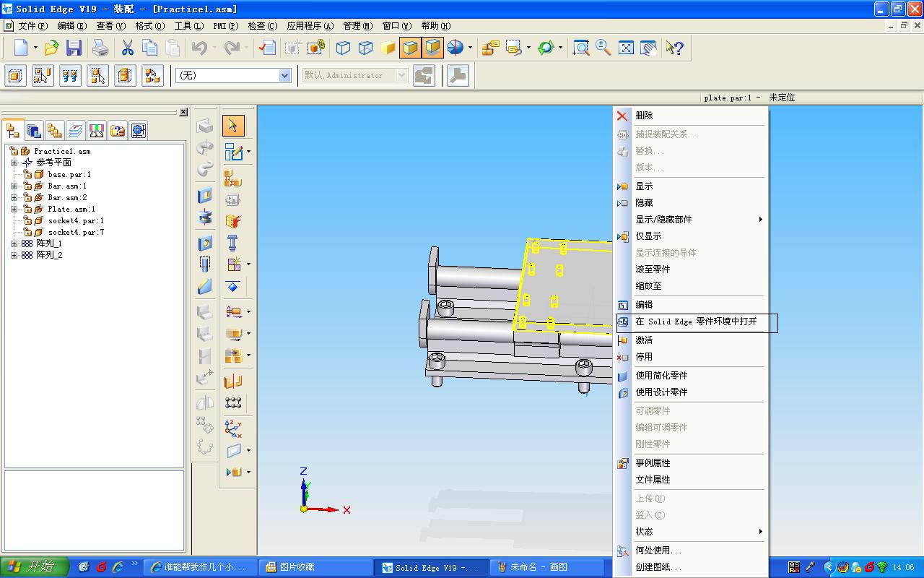Activate the pan hand tool
The height and width of the screenshot is (578, 924).
(649, 48)
